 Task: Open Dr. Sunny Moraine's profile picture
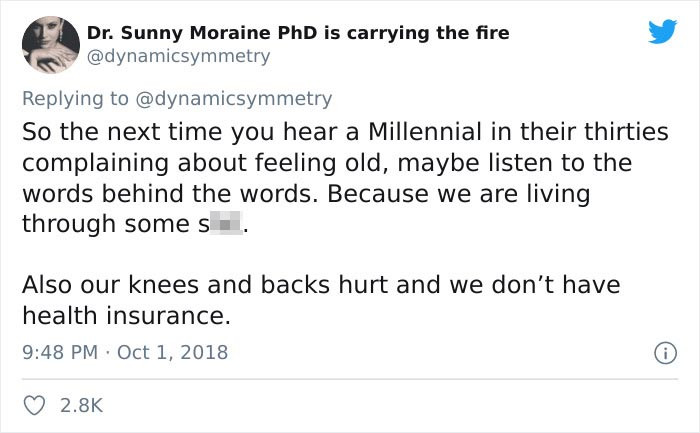click(51, 44)
